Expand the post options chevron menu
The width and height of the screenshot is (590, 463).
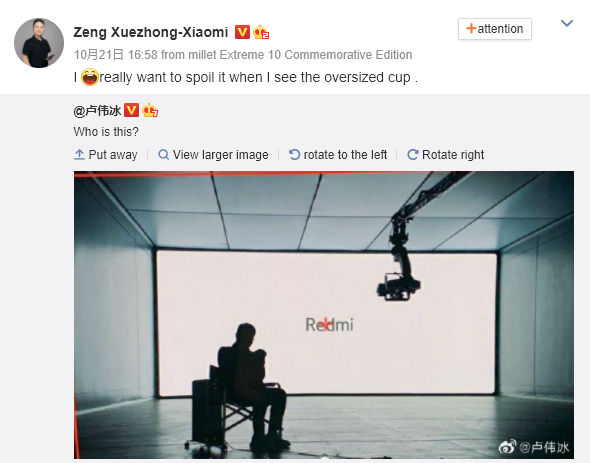(x=567, y=23)
